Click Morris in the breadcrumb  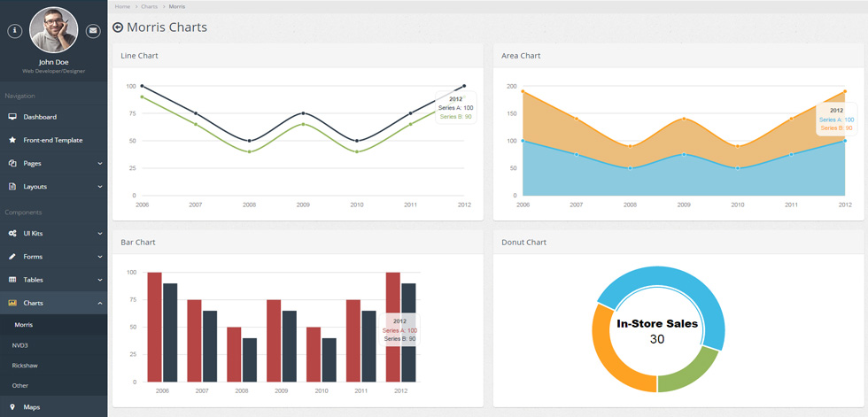coord(177,6)
